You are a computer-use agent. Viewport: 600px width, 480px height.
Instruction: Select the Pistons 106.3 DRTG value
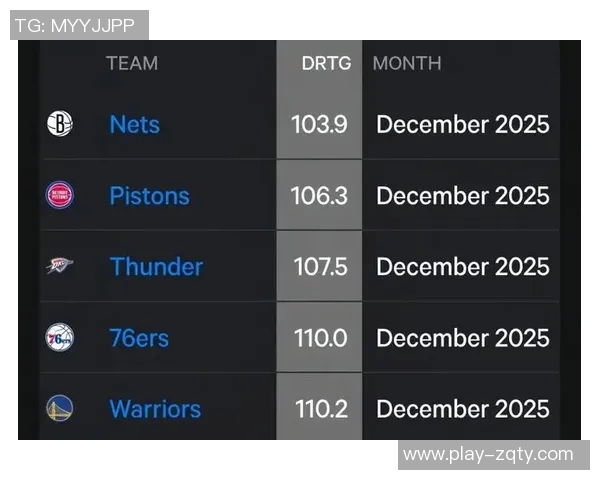[x=319, y=195]
